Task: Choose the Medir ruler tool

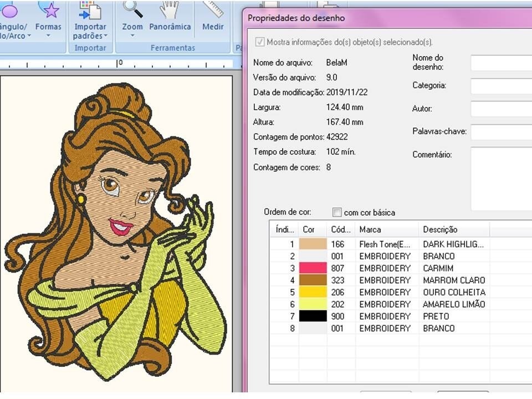Action: (x=213, y=10)
